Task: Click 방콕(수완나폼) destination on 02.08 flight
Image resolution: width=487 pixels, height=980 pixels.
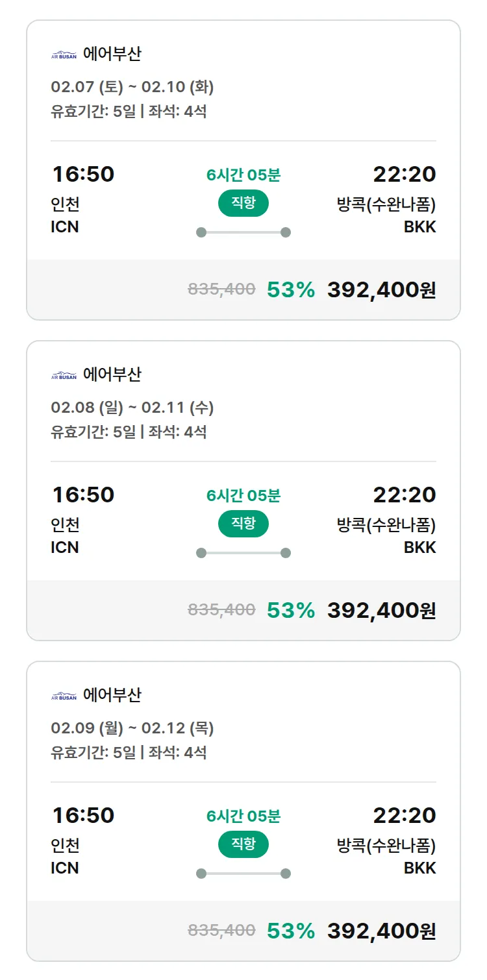Action: pyautogui.click(x=386, y=525)
